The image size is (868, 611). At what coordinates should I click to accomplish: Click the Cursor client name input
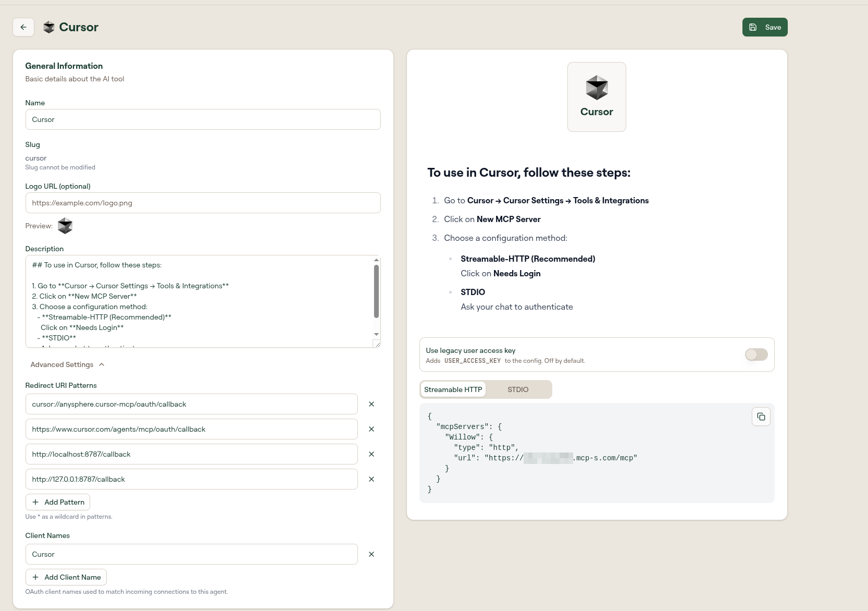pos(191,554)
